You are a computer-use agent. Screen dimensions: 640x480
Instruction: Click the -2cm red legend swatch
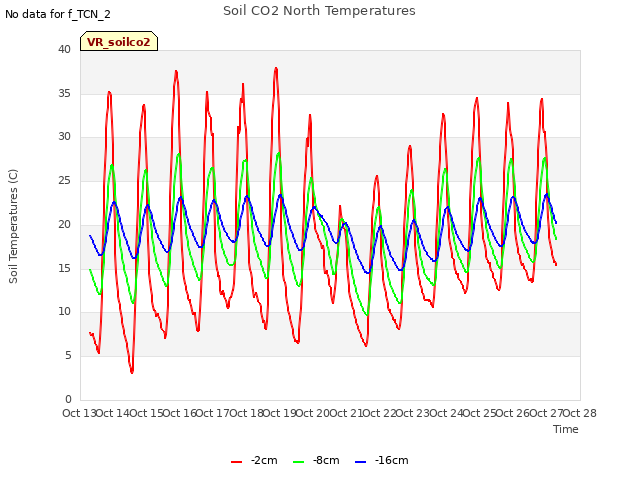tap(236, 462)
